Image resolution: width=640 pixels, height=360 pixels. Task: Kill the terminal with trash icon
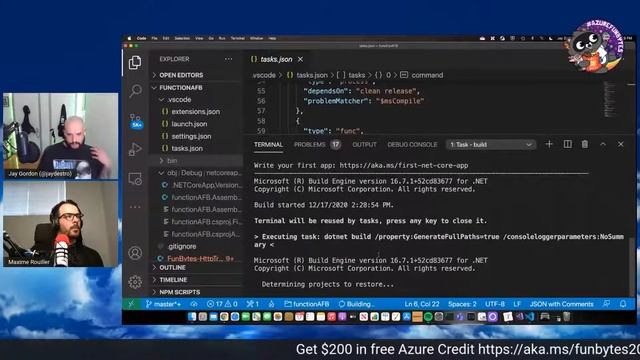[585, 144]
